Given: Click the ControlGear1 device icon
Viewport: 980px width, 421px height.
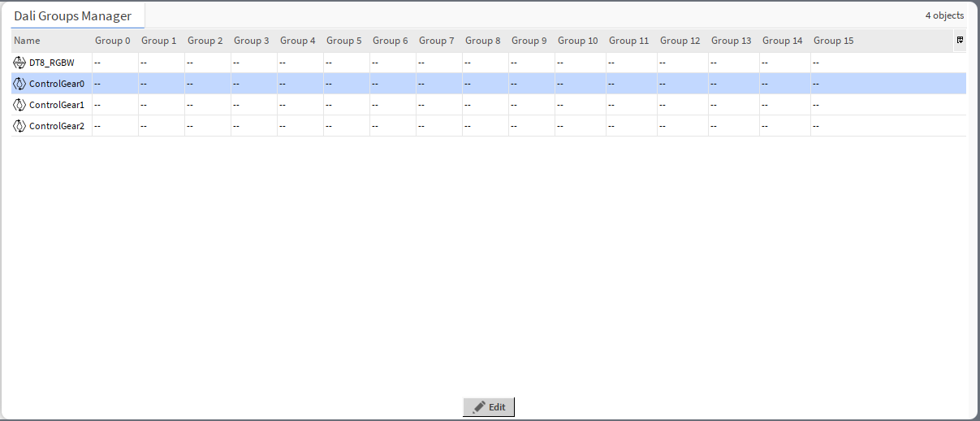Looking at the screenshot, I should click(19, 105).
